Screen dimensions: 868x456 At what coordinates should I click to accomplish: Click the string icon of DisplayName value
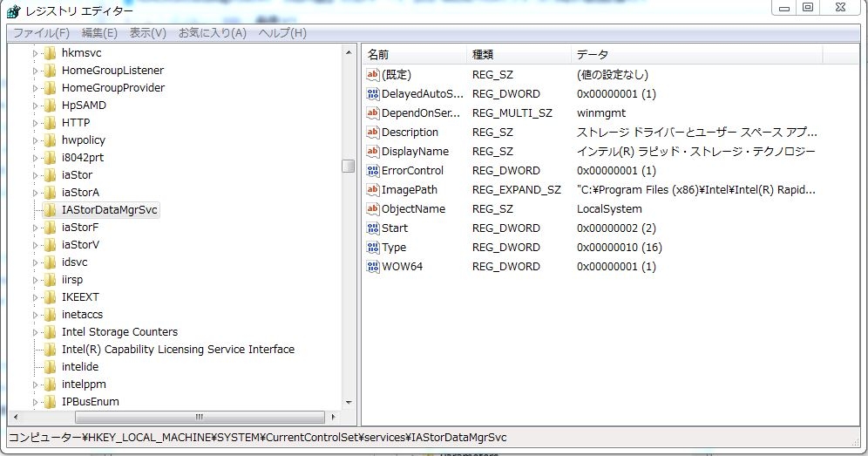pos(372,151)
